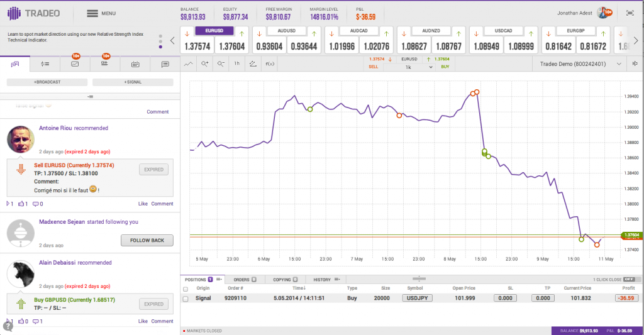Viewport: 644px width, 335px height.
Task: Open the main MENU
Action: point(101,13)
